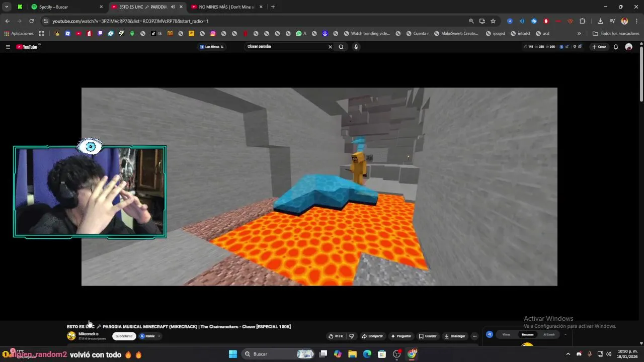
Task: Open the tk TikTok bookmark
Action: [x=156, y=34]
